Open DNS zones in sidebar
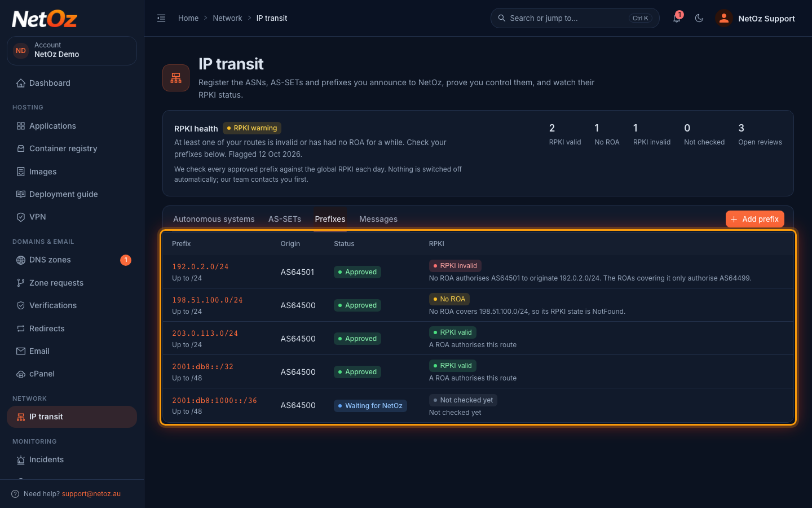Image resolution: width=812 pixels, height=508 pixels. (72, 260)
